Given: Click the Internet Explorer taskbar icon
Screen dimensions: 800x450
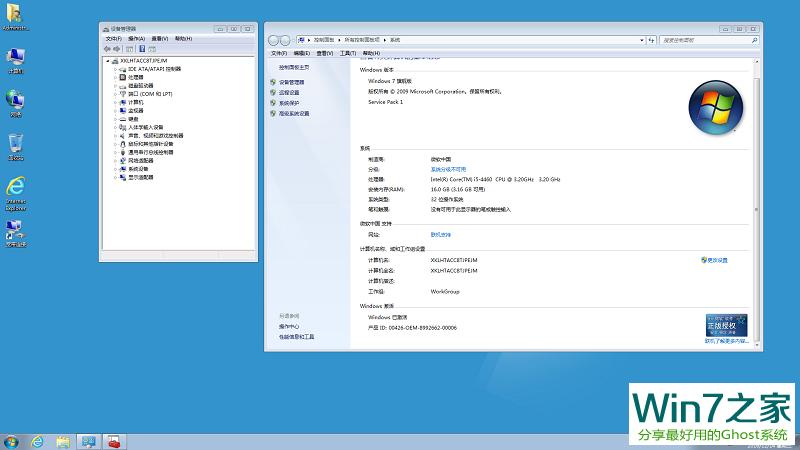Looking at the screenshot, I should (x=37, y=442).
